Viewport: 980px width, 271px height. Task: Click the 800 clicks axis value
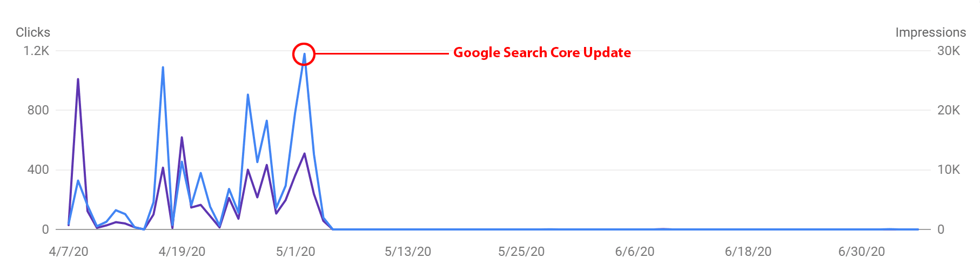(38, 110)
